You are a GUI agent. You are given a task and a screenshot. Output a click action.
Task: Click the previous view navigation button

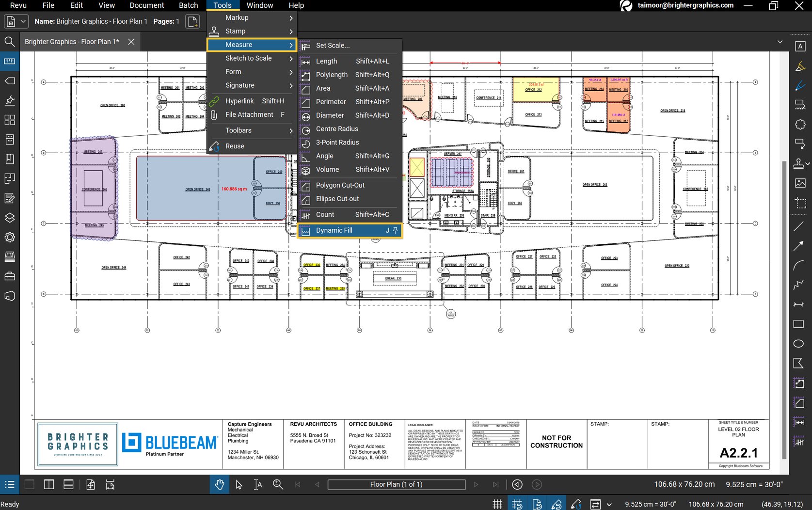(x=517, y=484)
